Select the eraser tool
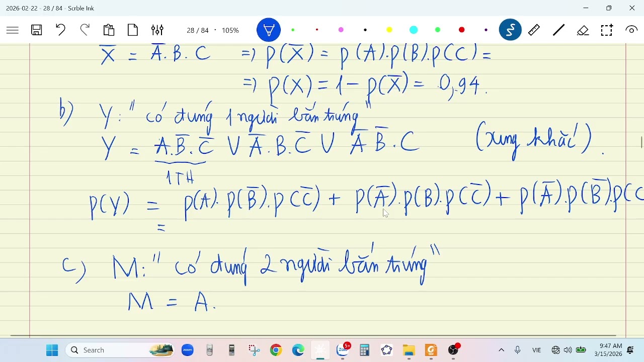This screenshot has width=644, height=362. pyautogui.click(x=583, y=30)
